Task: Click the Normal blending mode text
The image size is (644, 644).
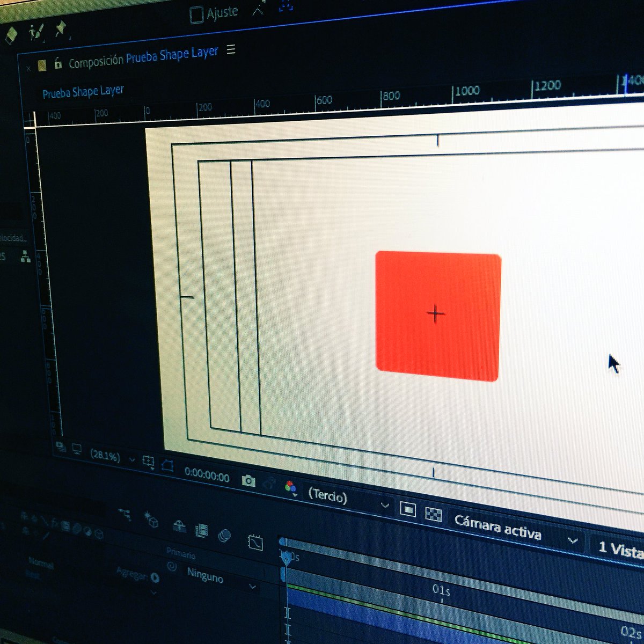Action: click(41, 564)
